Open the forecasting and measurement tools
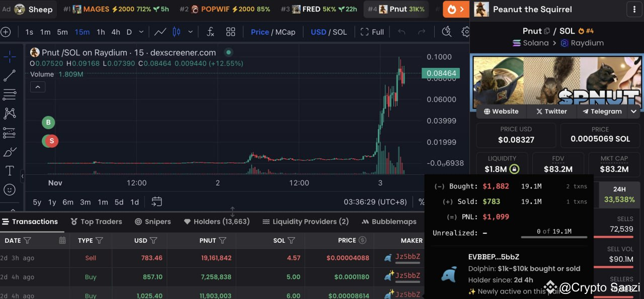644x299 pixels. pyautogui.click(x=10, y=133)
